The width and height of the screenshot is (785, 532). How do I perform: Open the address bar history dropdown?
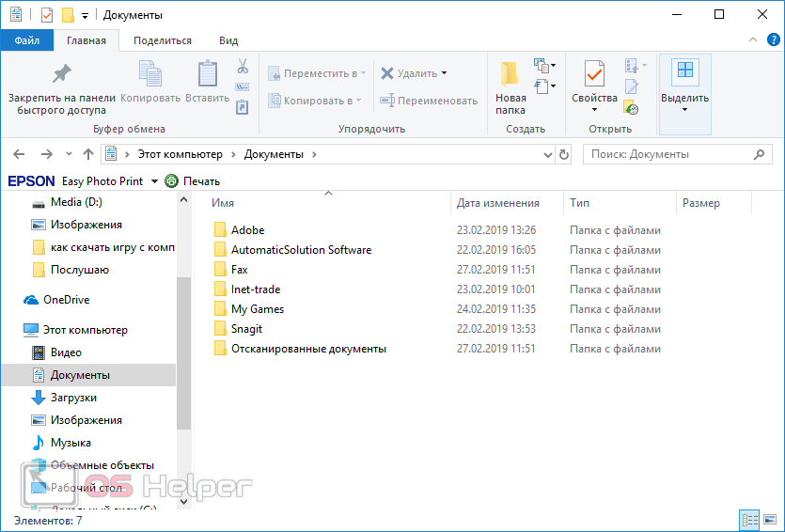click(x=548, y=154)
